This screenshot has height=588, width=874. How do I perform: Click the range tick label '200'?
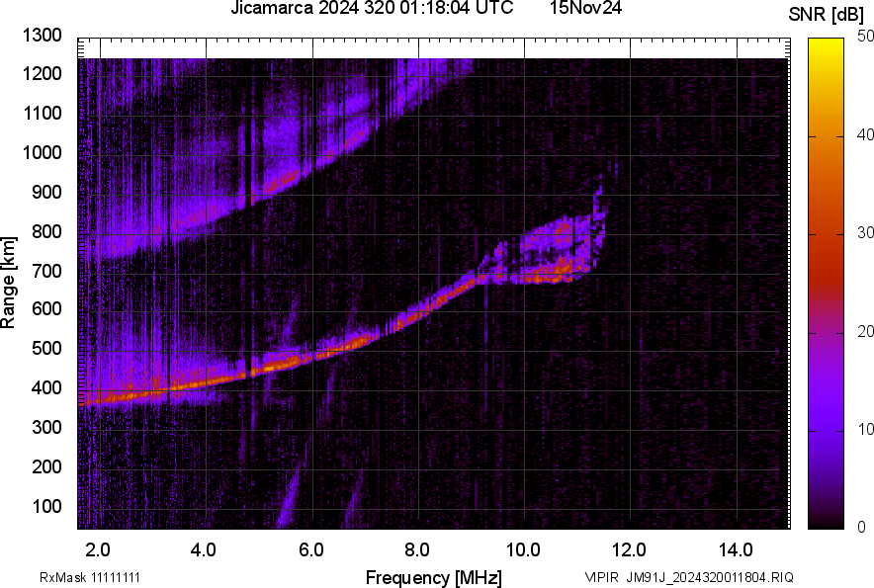[46, 465]
